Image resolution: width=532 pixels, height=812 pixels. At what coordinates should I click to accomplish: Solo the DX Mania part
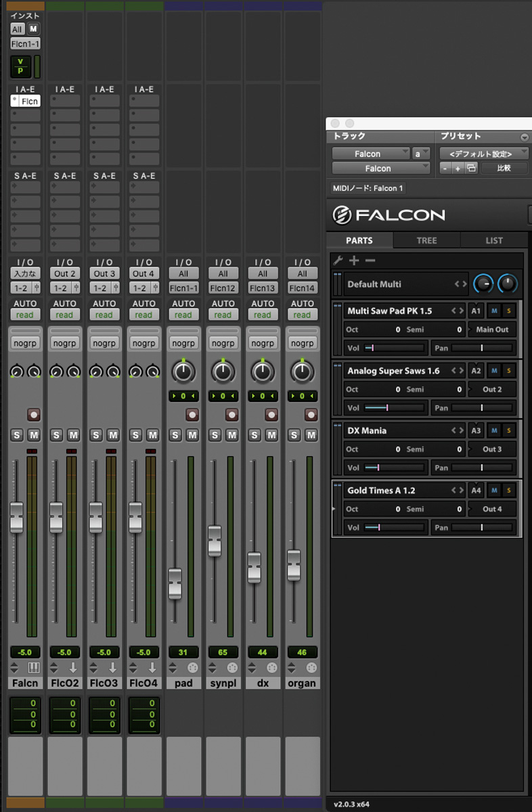[509, 430]
